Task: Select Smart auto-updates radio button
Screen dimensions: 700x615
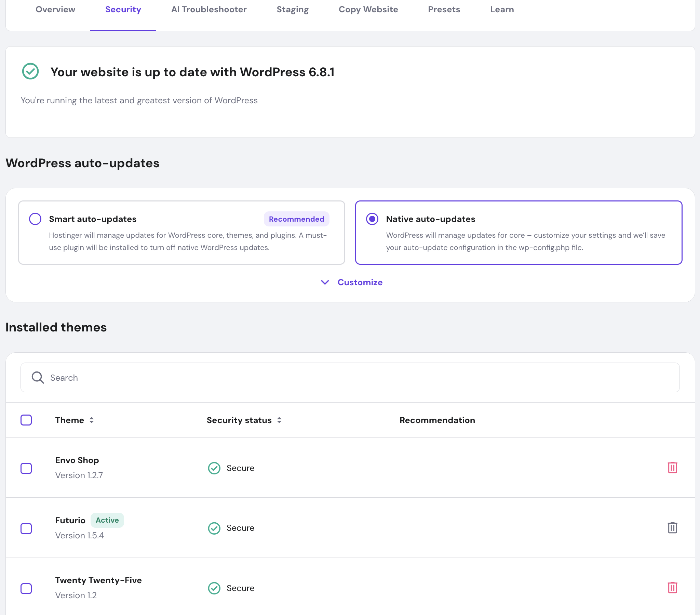Action: (35, 219)
